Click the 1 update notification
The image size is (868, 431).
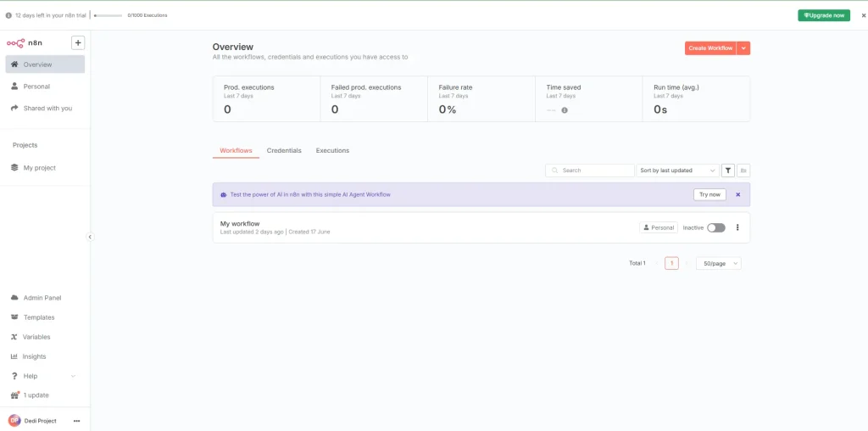click(x=45, y=395)
